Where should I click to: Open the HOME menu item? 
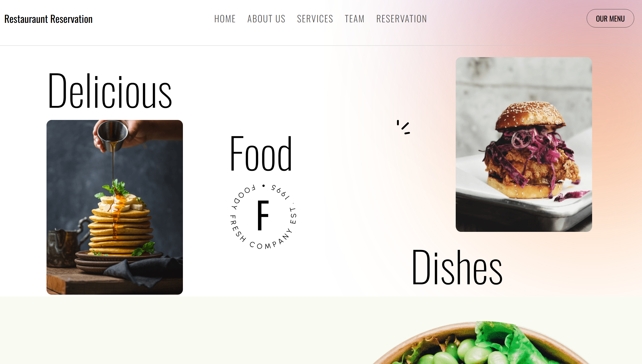coord(225,19)
